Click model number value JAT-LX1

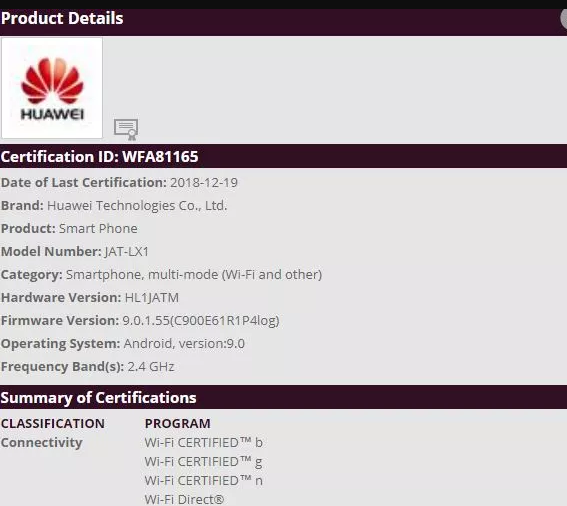click(127, 251)
